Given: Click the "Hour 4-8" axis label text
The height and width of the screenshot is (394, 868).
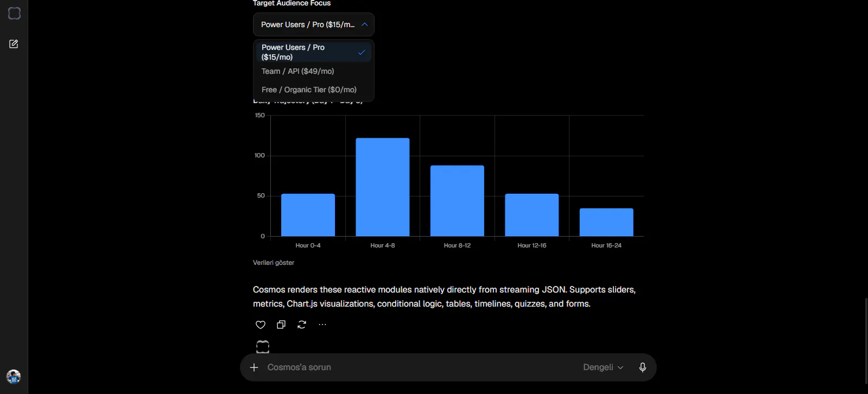Looking at the screenshot, I should 383,246.
